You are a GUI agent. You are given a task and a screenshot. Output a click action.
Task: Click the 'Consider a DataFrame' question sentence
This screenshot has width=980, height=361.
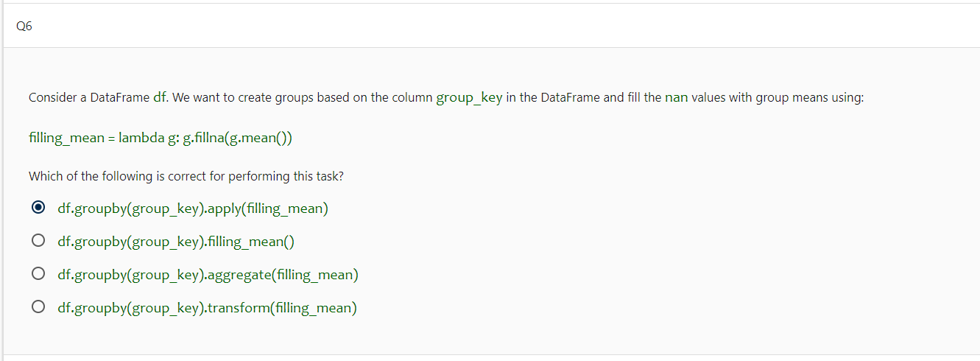[446, 98]
